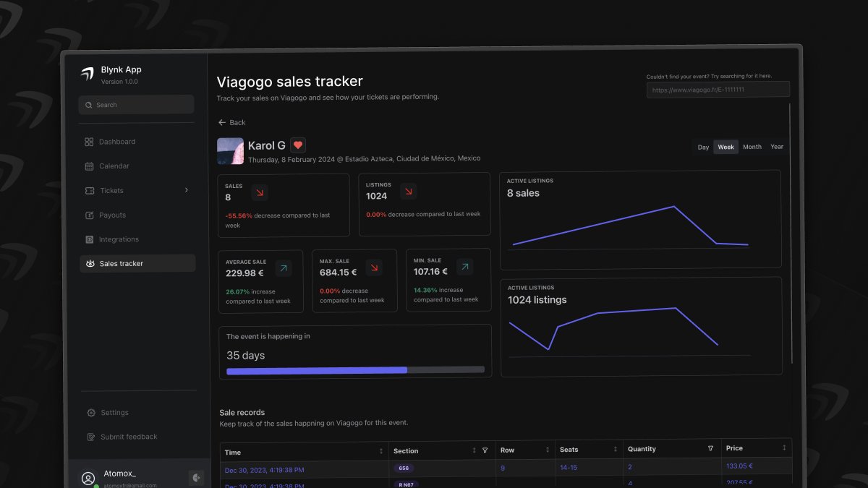Switch the range to Year

777,147
